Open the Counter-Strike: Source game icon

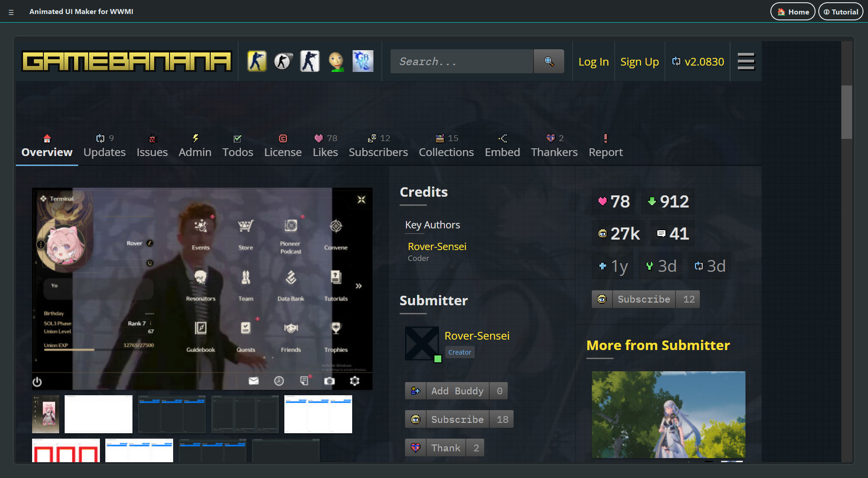click(283, 61)
